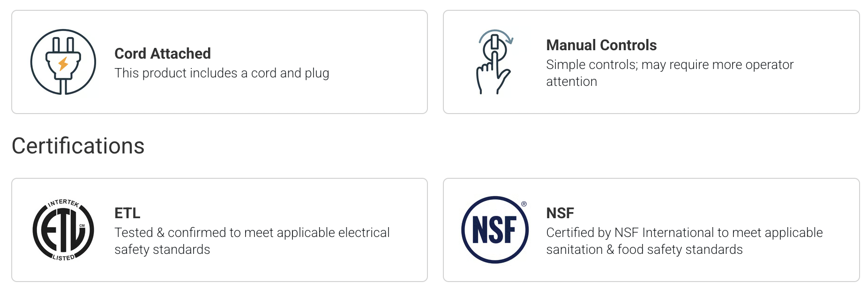868x290 pixels.
Task: Click the NSF sanitation & food safety description
Action: click(x=684, y=241)
